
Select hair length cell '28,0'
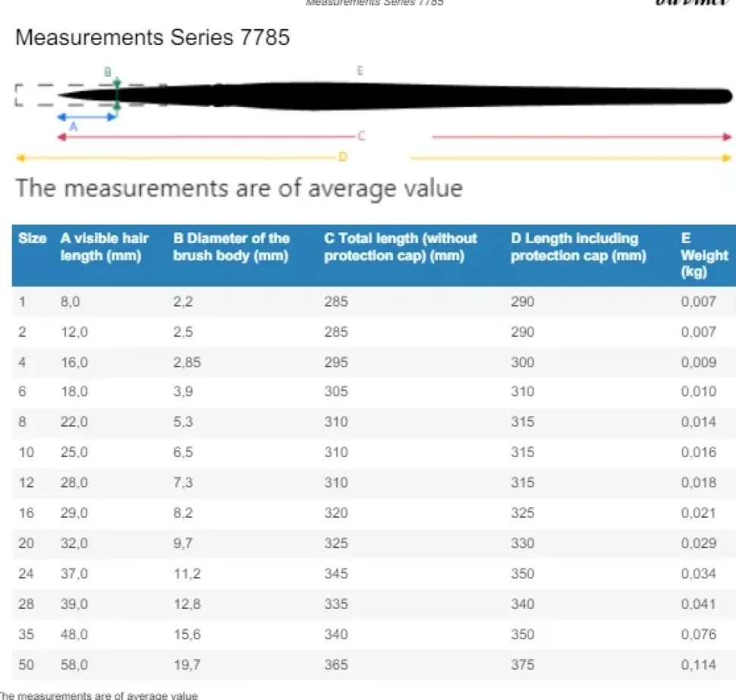coord(74,482)
